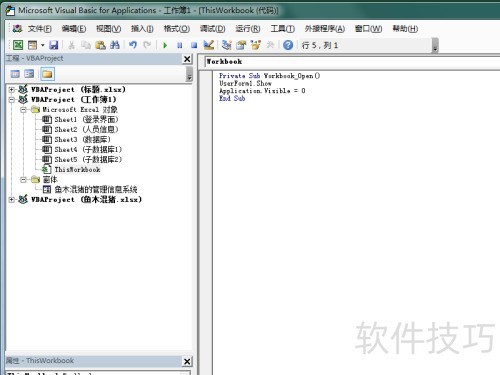Viewport: 500px width, 375px height.
Task: Click code line 'UserForm1.Show'
Action: pos(245,83)
